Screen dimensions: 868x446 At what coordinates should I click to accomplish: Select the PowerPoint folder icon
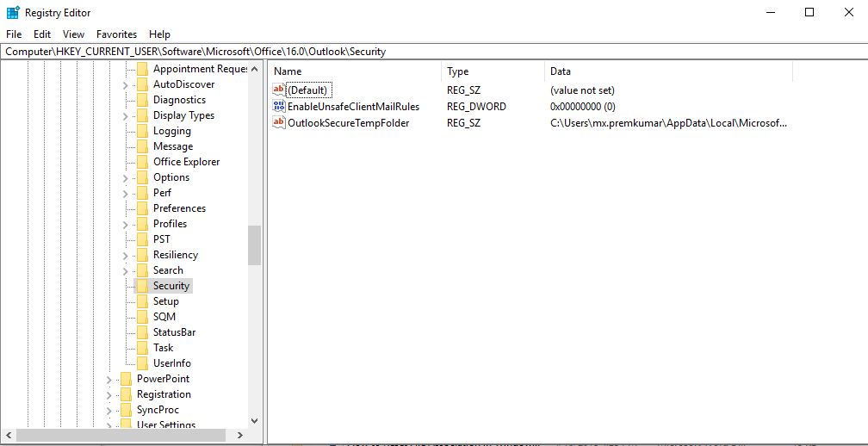[x=127, y=379]
